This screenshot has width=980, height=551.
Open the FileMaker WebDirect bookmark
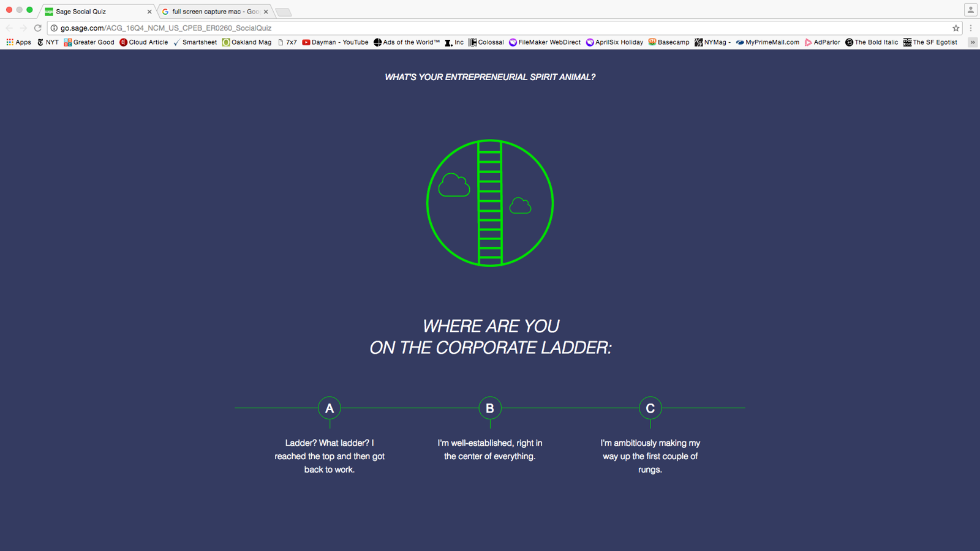point(545,42)
